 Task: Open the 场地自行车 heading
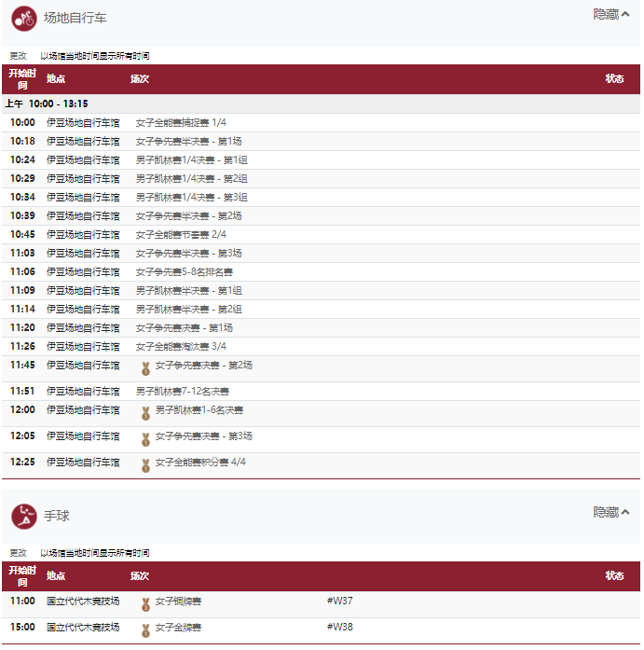coord(75,18)
